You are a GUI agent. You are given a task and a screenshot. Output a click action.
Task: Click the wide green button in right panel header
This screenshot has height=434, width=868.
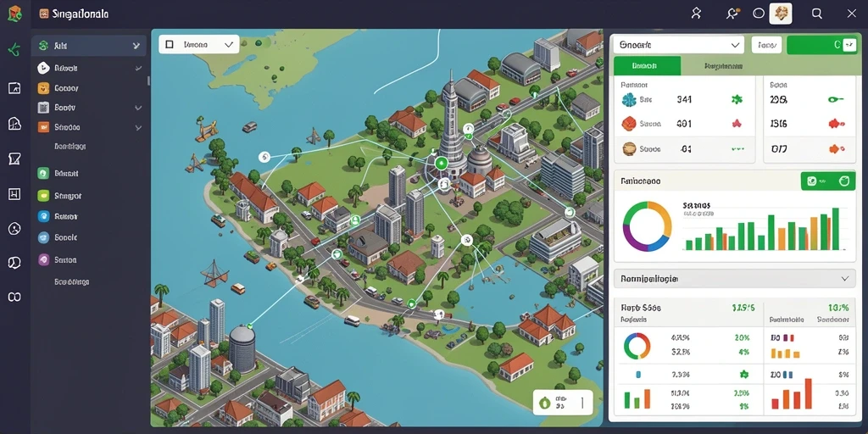(x=821, y=45)
